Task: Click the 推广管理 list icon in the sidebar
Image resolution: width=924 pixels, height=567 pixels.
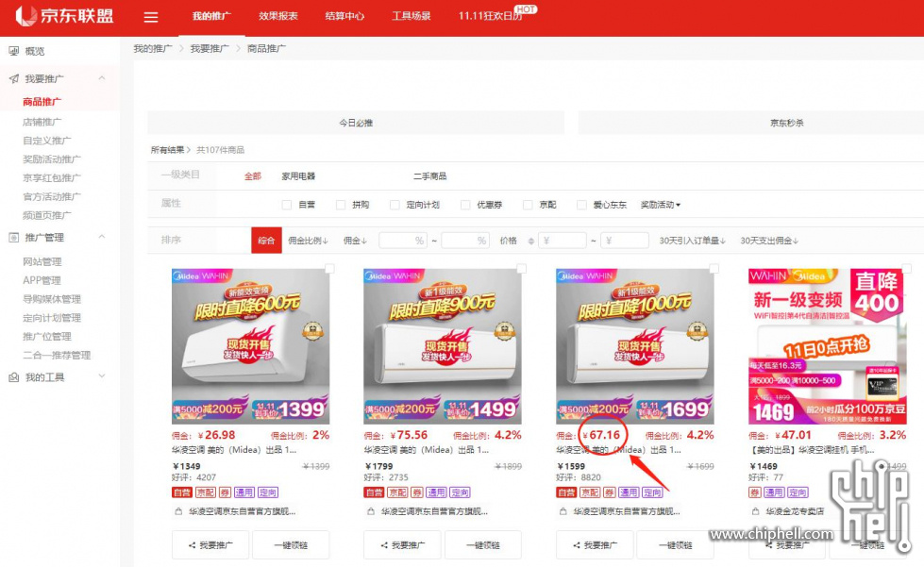Action: [13, 238]
